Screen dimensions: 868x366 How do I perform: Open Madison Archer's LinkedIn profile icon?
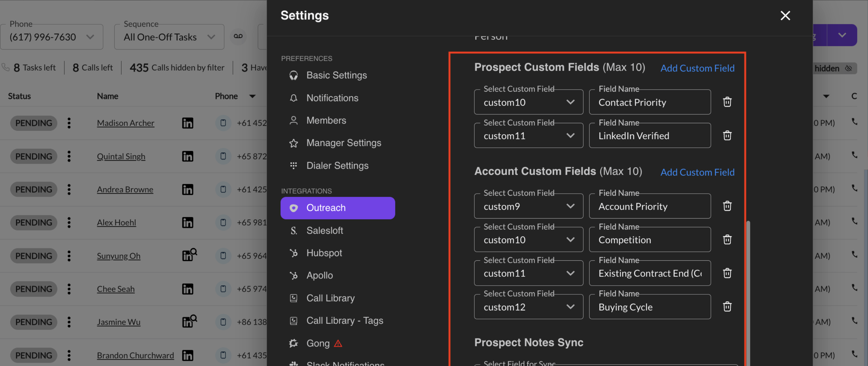pos(188,123)
